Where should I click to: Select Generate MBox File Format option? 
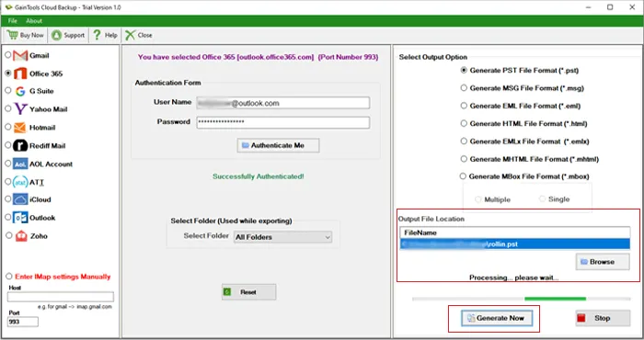[463, 176]
